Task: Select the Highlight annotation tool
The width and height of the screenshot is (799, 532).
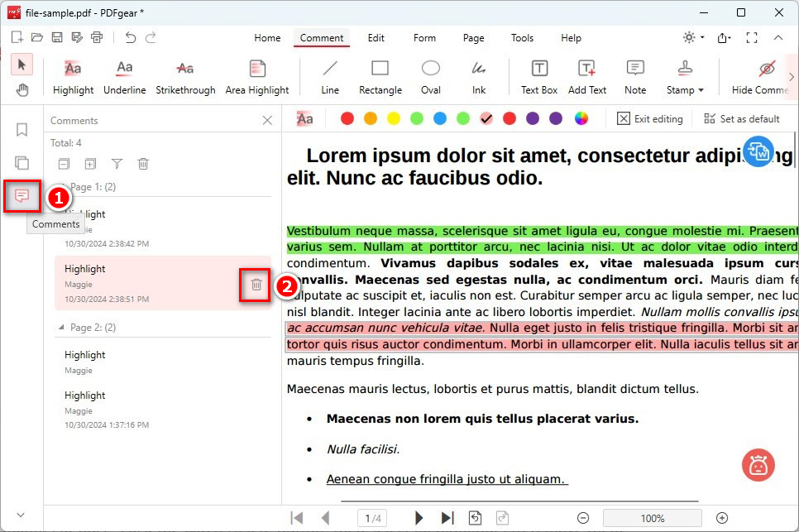Action: (x=72, y=74)
